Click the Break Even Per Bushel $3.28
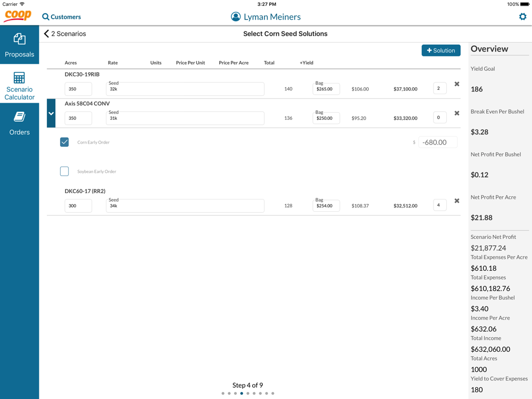 [x=479, y=132]
